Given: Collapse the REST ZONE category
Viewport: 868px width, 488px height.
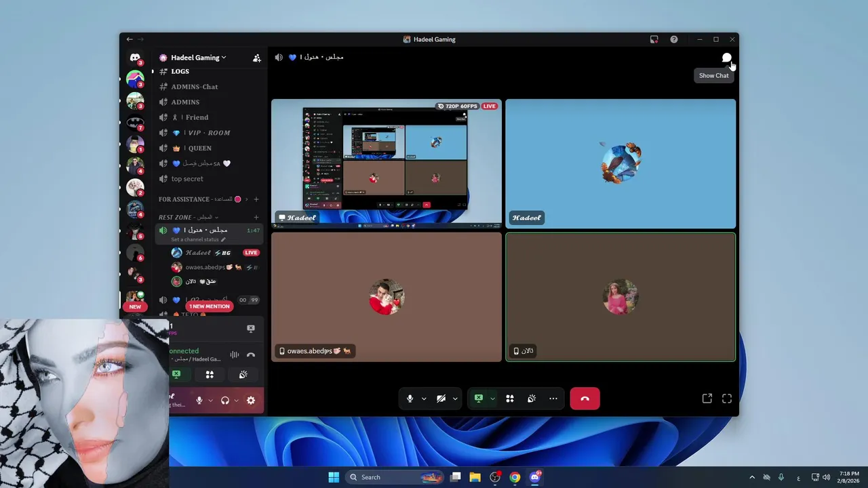Looking at the screenshot, I should pos(189,218).
